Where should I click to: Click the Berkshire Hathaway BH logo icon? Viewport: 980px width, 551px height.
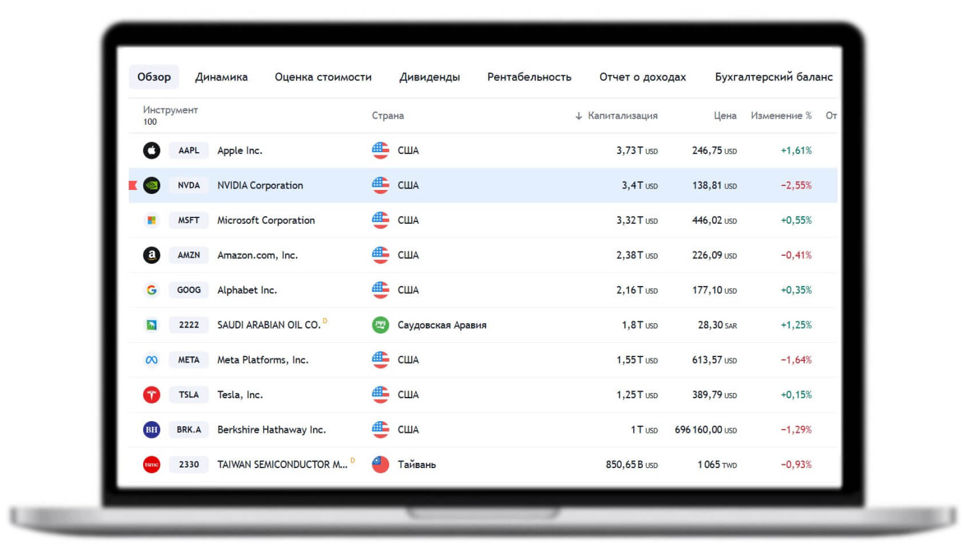coord(152,430)
